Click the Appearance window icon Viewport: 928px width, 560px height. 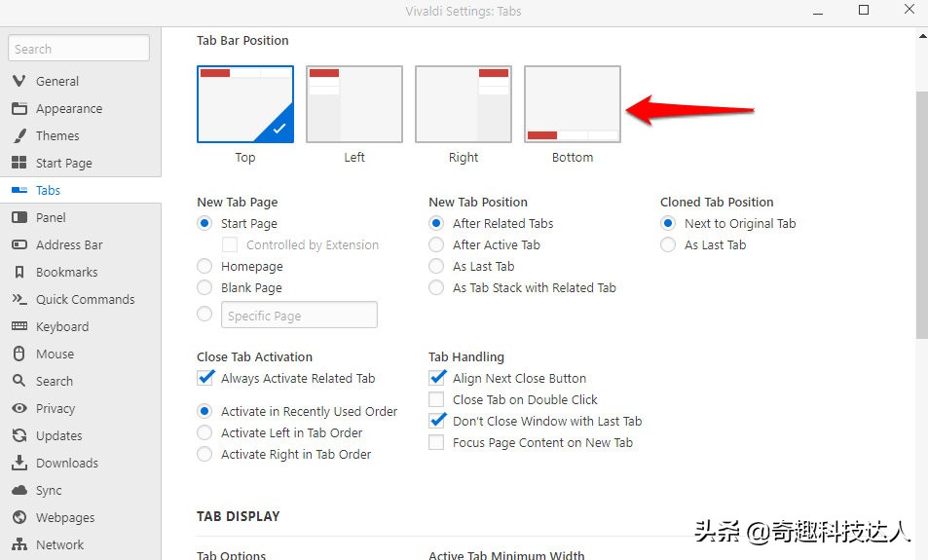coord(19,108)
